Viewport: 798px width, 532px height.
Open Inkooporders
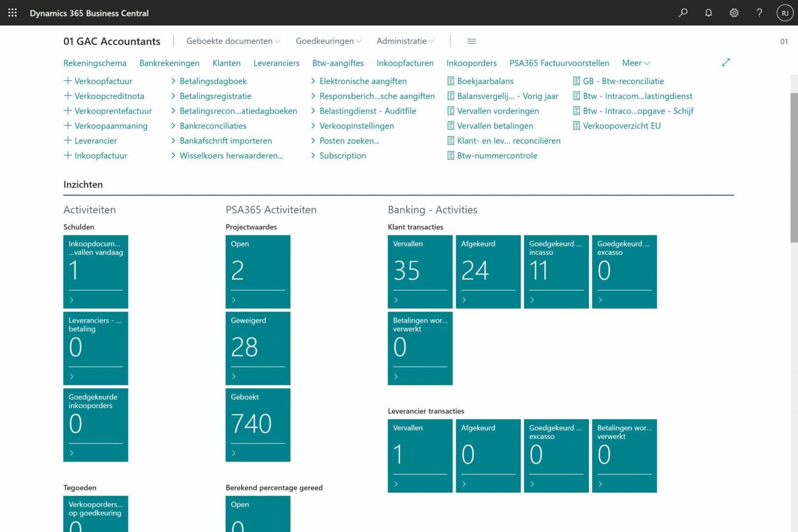[x=471, y=63]
